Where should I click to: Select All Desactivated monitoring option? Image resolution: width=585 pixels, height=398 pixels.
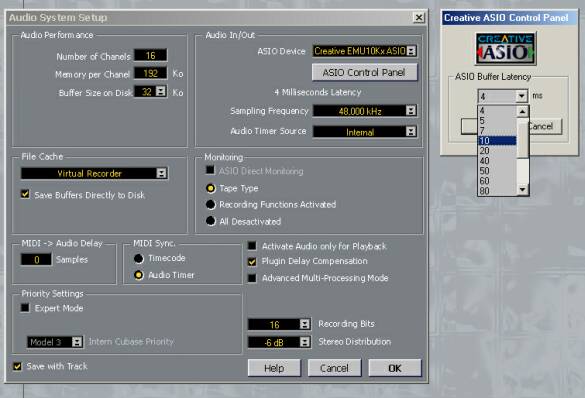(x=211, y=221)
